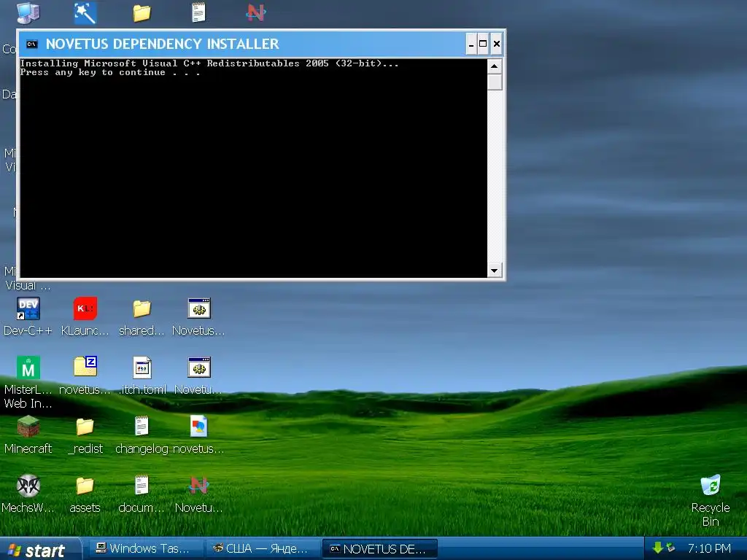The image size is (747, 560).
Task: Open the Recycle Bin
Action: click(x=711, y=500)
